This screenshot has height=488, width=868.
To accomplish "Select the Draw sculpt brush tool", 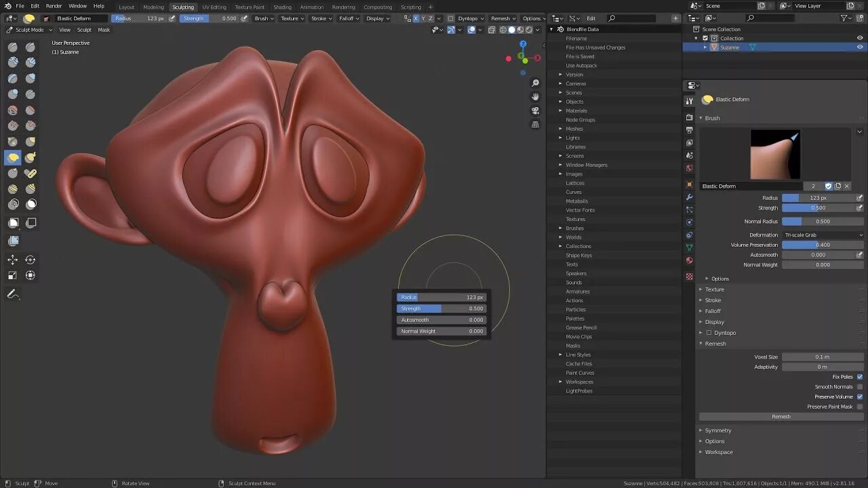I will click(13, 47).
